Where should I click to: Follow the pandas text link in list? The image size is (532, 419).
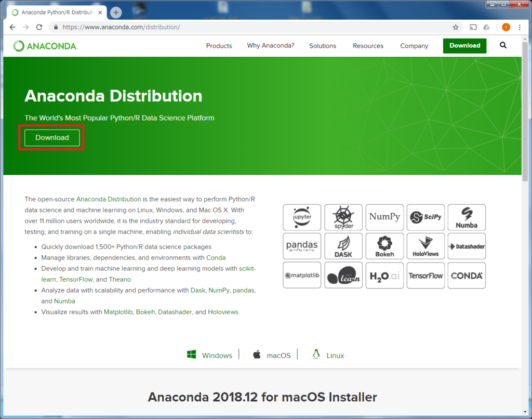tap(243, 290)
